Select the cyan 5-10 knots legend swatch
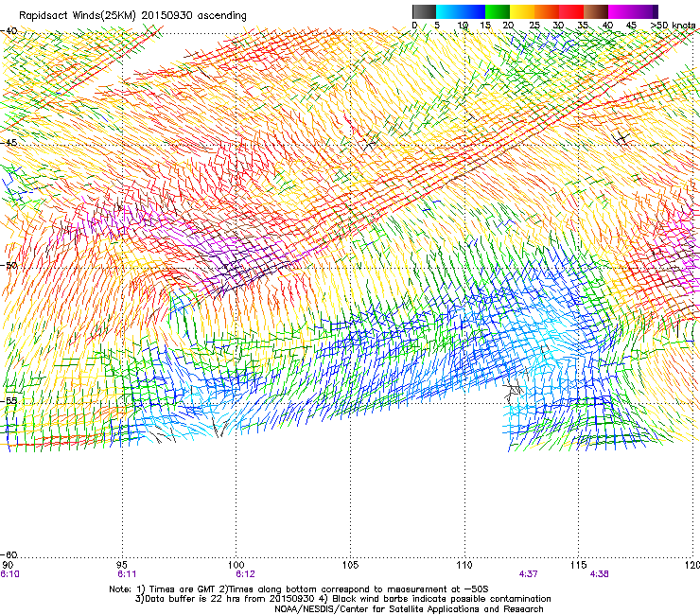 (x=448, y=11)
